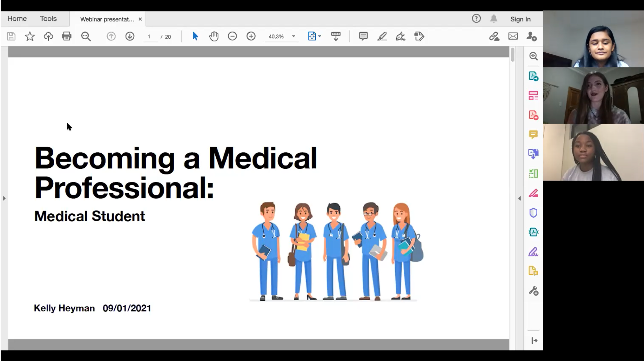The width and height of the screenshot is (644, 361).
Task: Open yellow Comment tool in right pane
Action: [533, 134]
